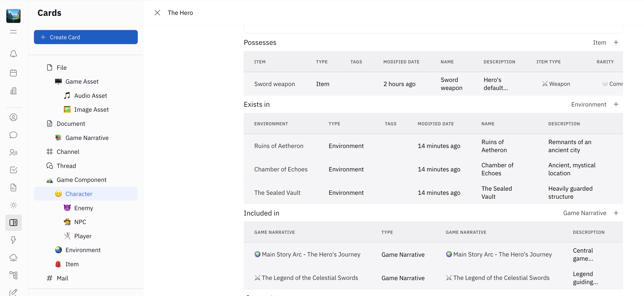Add an Environment to Exists in
The height and width of the screenshot is (296, 644).
pyautogui.click(x=616, y=104)
